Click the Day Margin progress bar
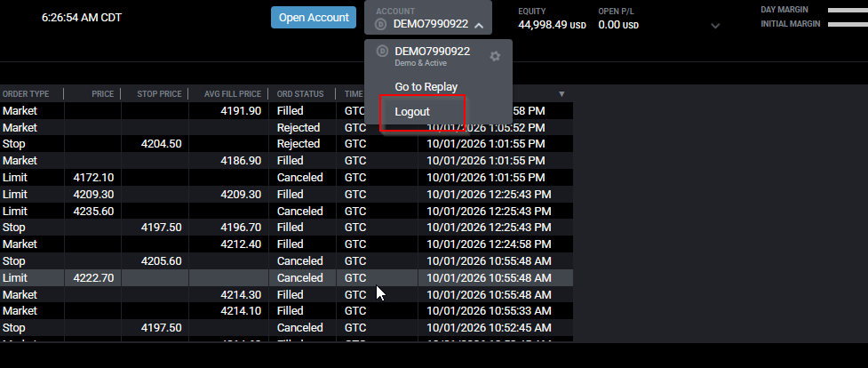Image resolution: width=868 pixels, height=368 pixels. (x=848, y=10)
